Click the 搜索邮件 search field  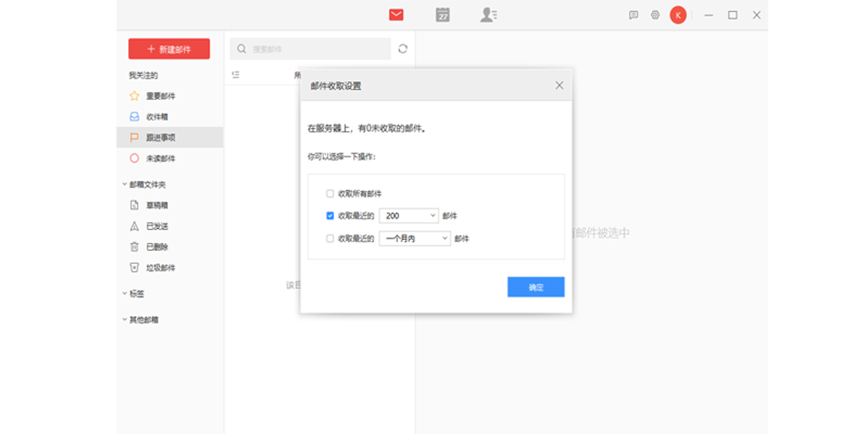tap(311, 48)
